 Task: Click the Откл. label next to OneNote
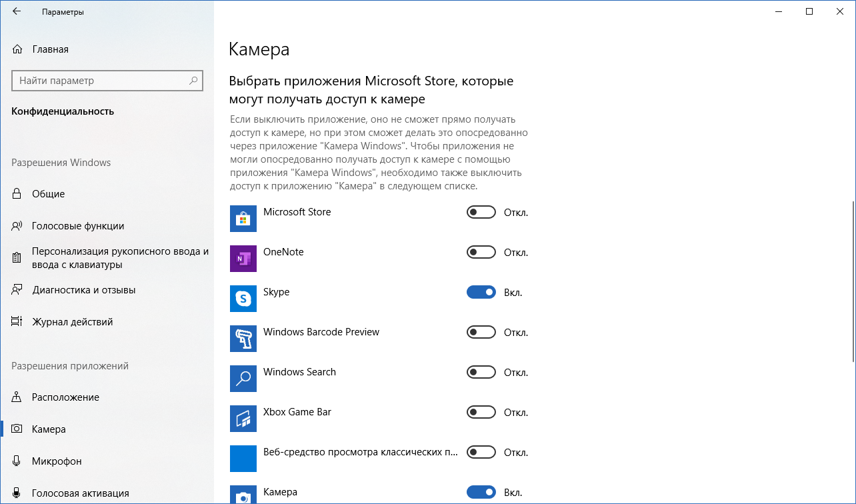[x=516, y=253]
